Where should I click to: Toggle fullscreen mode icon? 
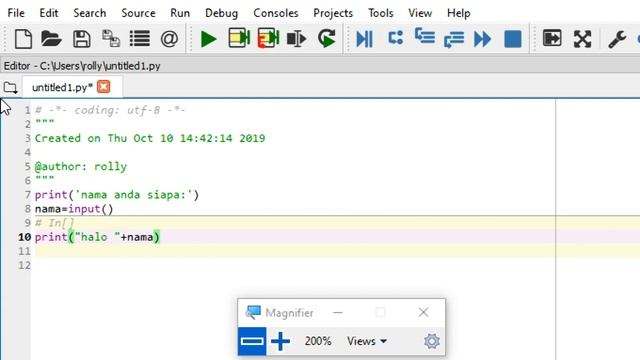click(x=582, y=39)
